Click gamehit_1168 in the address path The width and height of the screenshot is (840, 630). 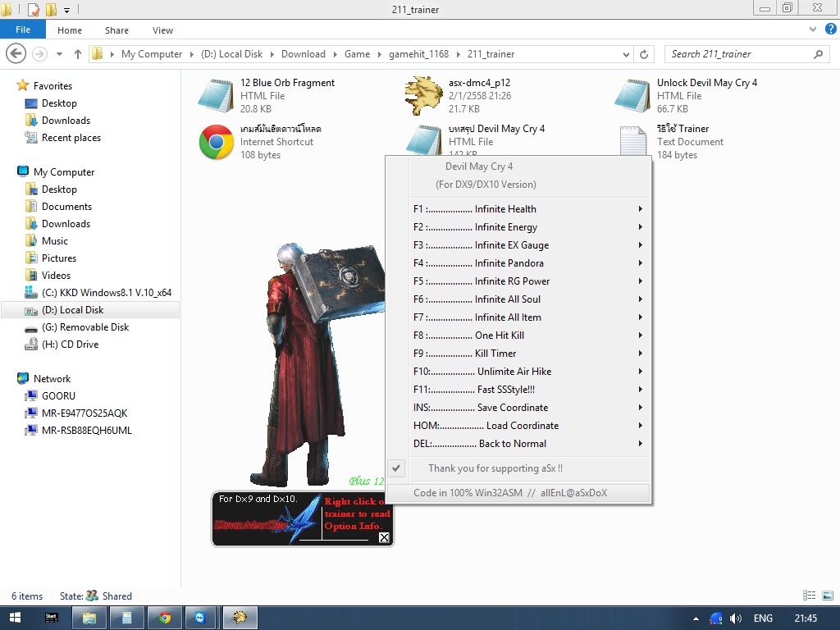[419, 54]
